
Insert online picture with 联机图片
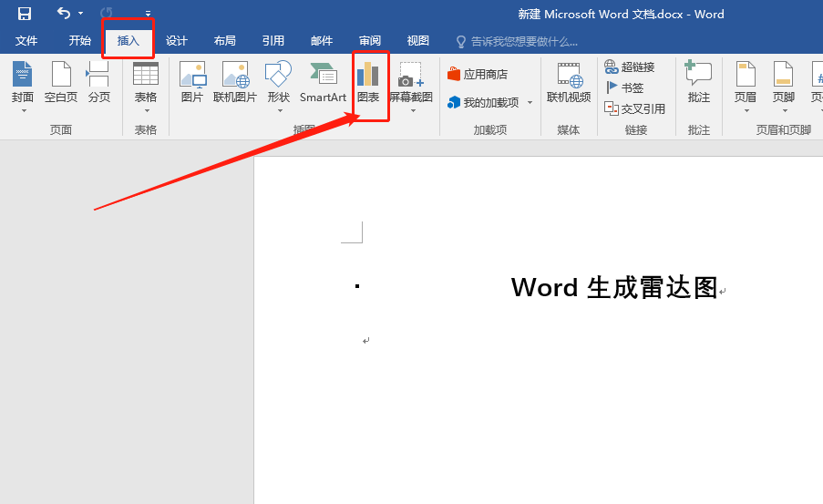[x=235, y=82]
